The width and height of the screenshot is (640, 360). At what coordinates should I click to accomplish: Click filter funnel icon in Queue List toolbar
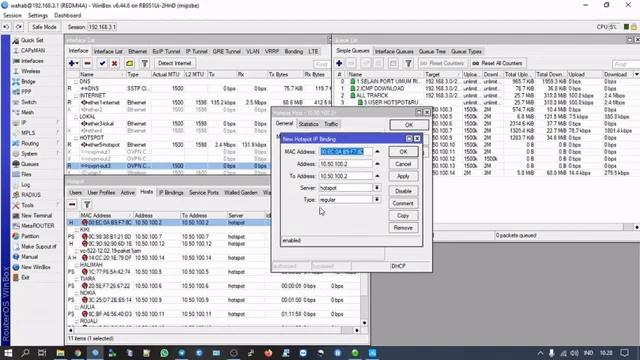pos(408,63)
